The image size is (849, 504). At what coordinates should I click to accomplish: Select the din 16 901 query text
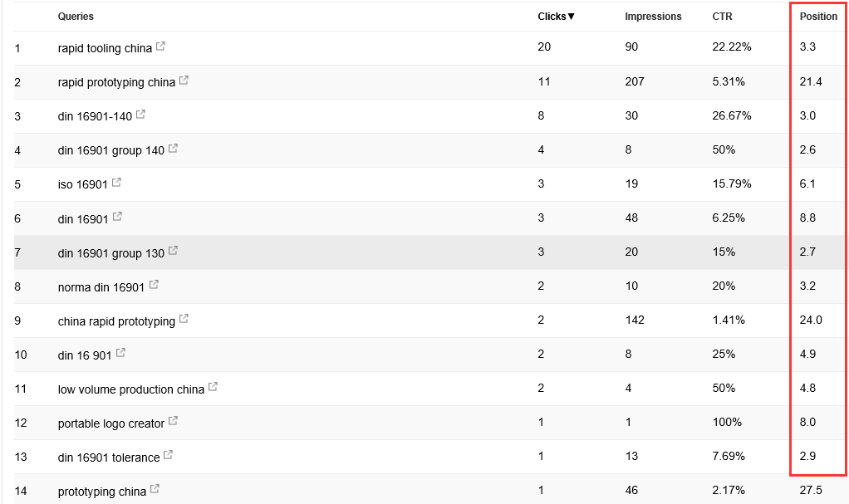85,355
